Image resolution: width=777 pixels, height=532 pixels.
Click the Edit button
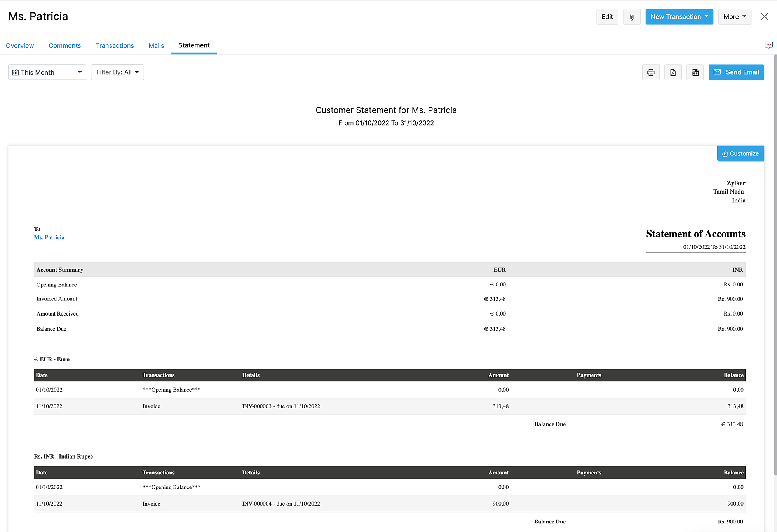pyautogui.click(x=607, y=17)
